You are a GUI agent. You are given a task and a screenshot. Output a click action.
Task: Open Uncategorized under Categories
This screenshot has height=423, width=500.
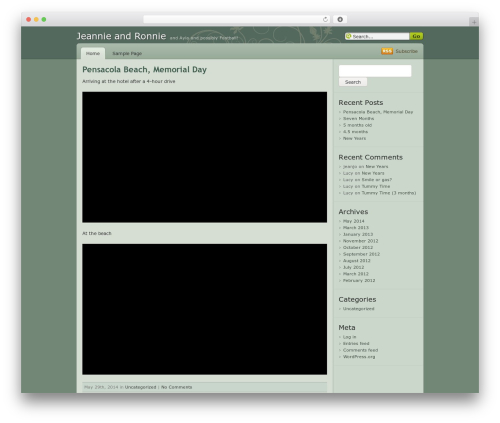coord(358,309)
